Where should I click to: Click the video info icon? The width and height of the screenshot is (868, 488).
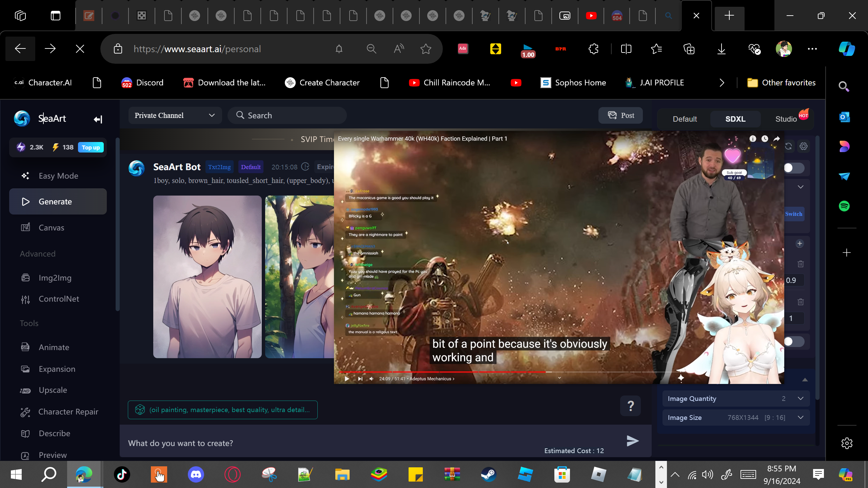[753, 139]
